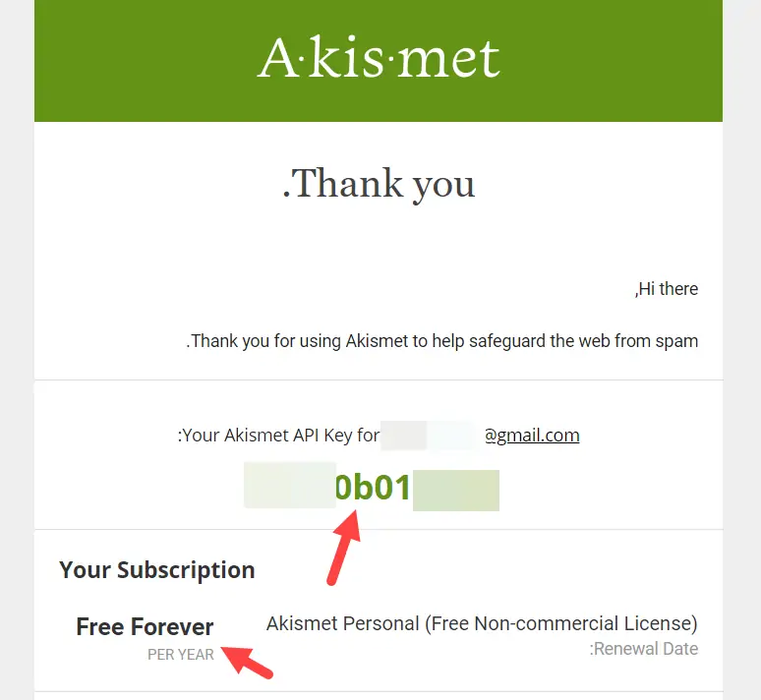Viewport: 761px width, 700px height.
Task: Click the "Hi there" greeting text
Action: (x=666, y=289)
